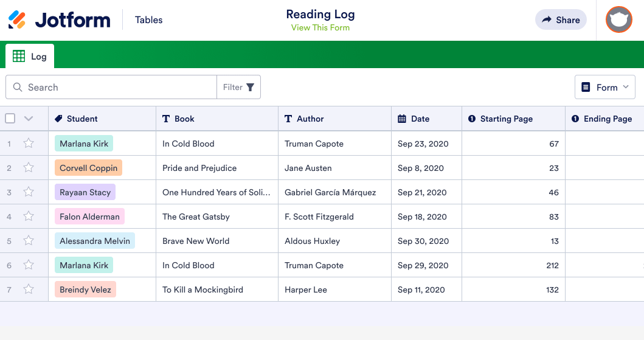
Task: Star the Rayaan Stacy row
Action: pyautogui.click(x=29, y=192)
